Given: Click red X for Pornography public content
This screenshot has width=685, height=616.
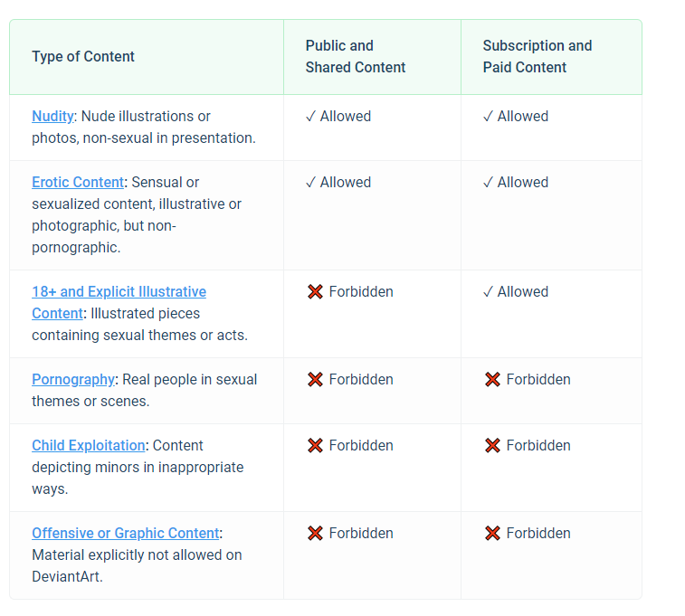Looking at the screenshot, I should pyautogui.click(x=315, y=380).
